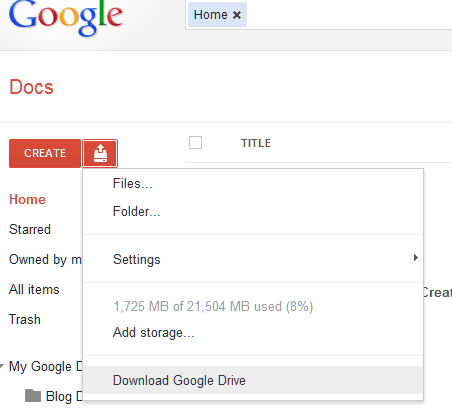
Task: Open the Home view in sidebar
Action: [27, 199]
